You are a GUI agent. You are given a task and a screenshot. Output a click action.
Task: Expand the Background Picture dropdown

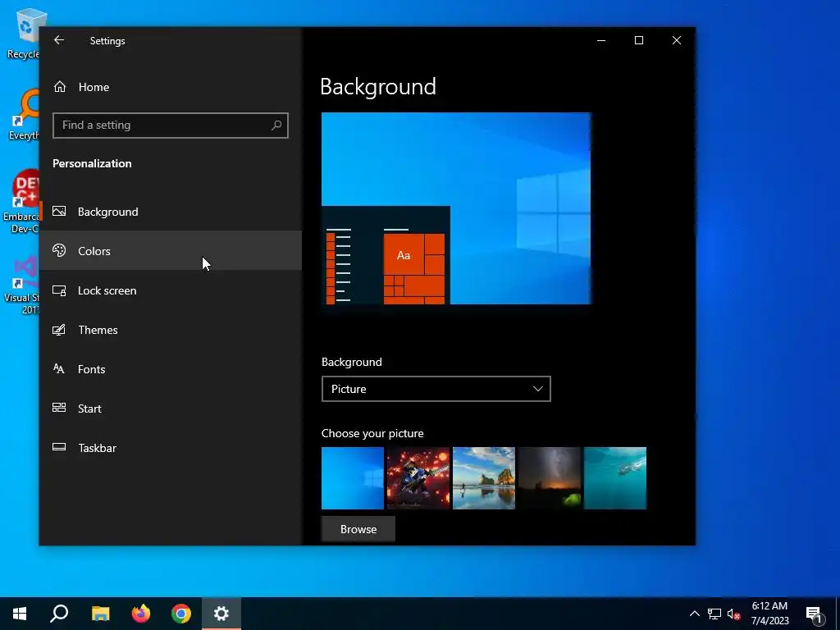click(x=436, y=389)
